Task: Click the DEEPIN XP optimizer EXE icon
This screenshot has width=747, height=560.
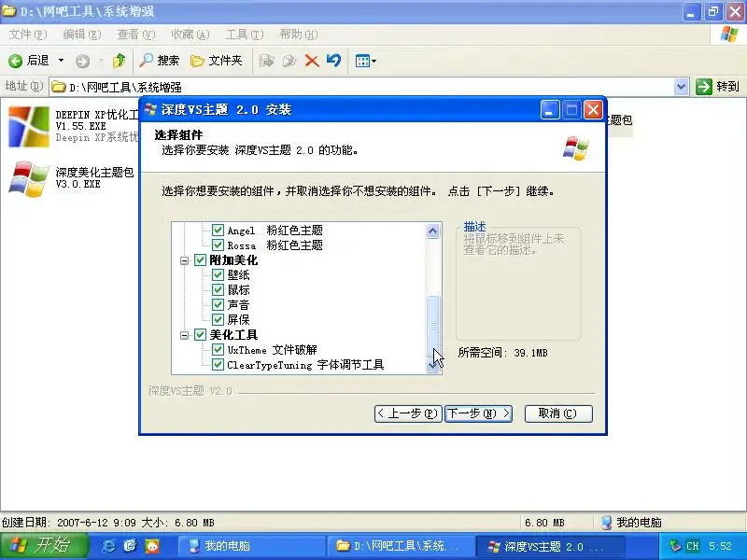Action: tap(29, 126)
